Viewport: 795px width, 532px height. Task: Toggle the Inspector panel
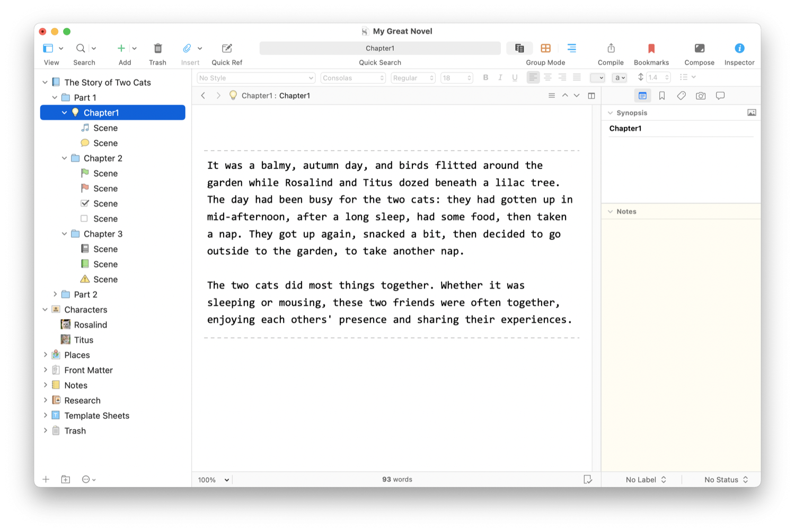click(x=739, y=49)
